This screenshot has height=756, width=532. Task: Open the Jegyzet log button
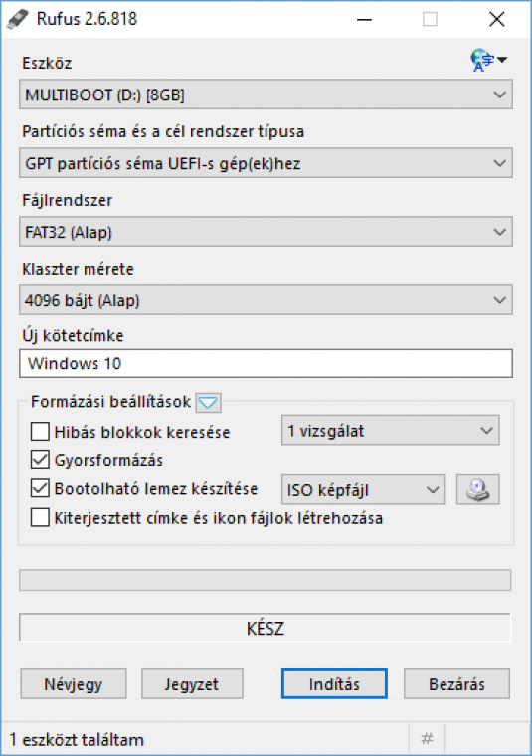pos(192,683)
